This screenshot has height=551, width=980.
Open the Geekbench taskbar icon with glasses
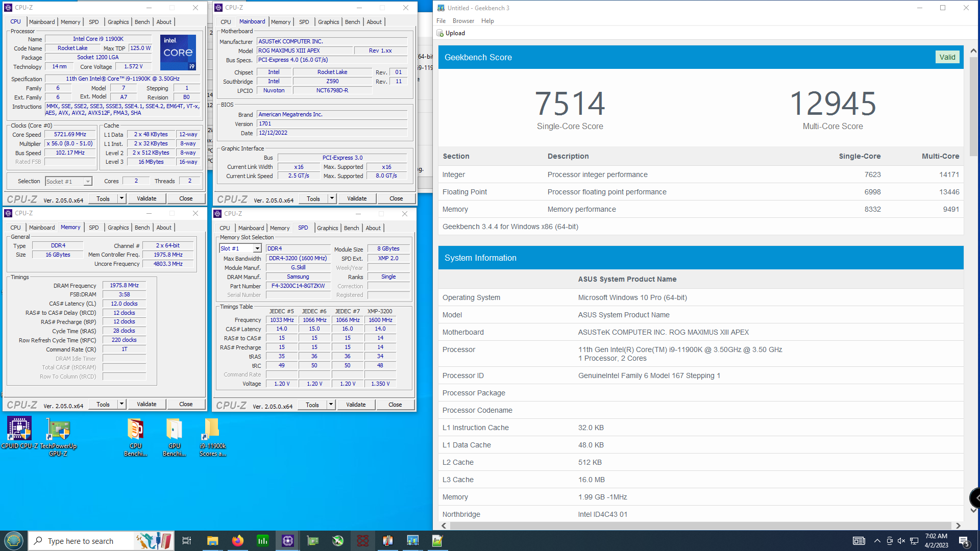click(412, 541)
